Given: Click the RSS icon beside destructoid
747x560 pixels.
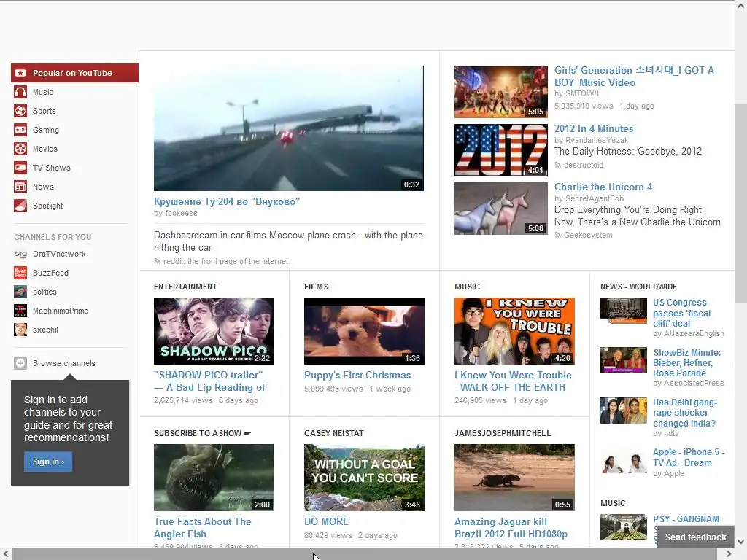Looking at the screenshot, I should 557,166.
